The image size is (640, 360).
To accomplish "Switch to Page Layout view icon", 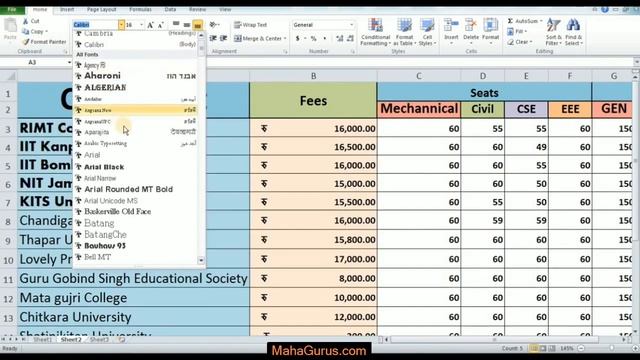I will pyautogui.click(x=543, y=349).
